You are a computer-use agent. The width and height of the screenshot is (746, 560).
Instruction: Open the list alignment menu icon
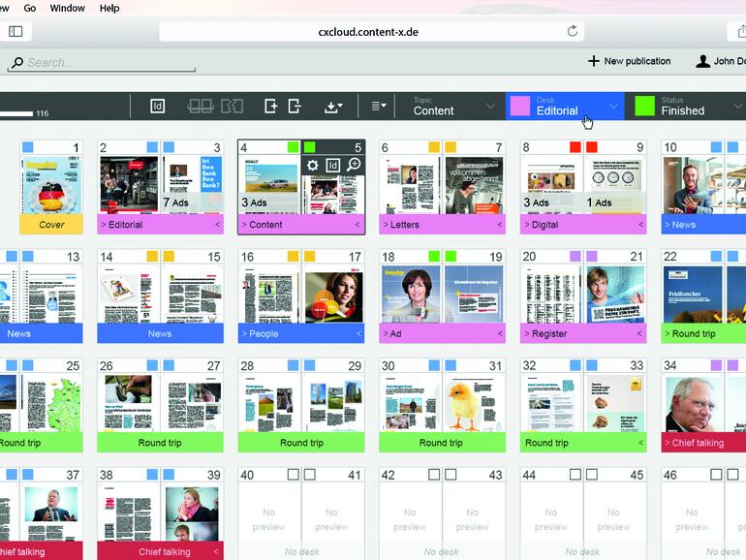click(x=379, y=106)
